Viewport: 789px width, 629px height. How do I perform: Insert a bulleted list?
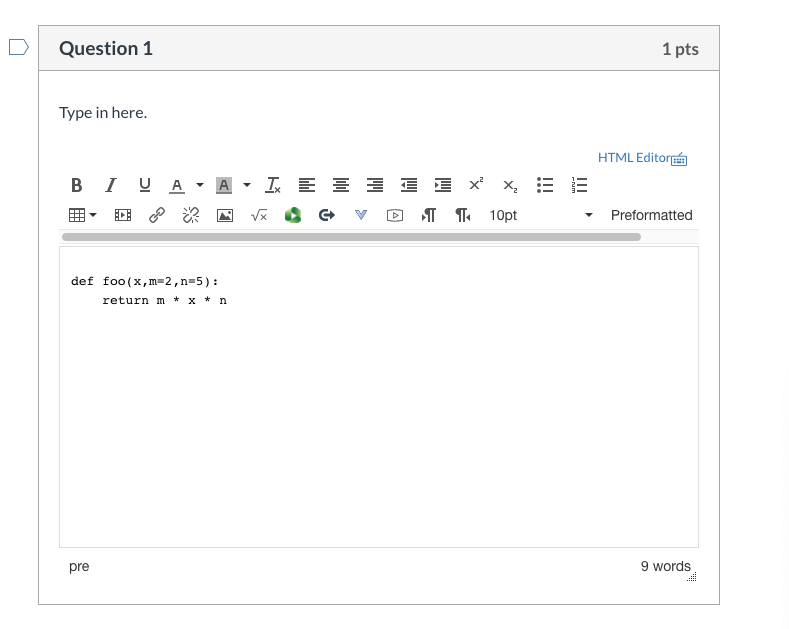point(545,185)
